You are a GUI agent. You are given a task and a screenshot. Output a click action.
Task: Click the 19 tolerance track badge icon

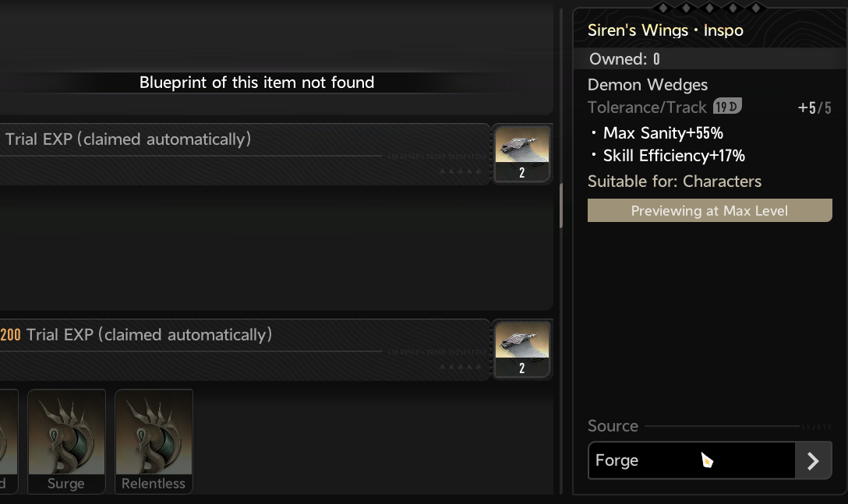coord(727,107)
